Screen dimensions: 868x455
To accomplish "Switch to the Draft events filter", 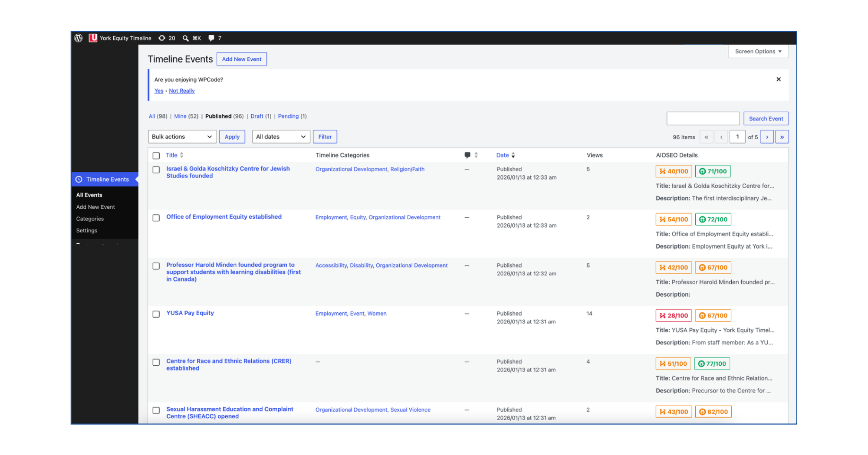I will click(x=257, y=116).
